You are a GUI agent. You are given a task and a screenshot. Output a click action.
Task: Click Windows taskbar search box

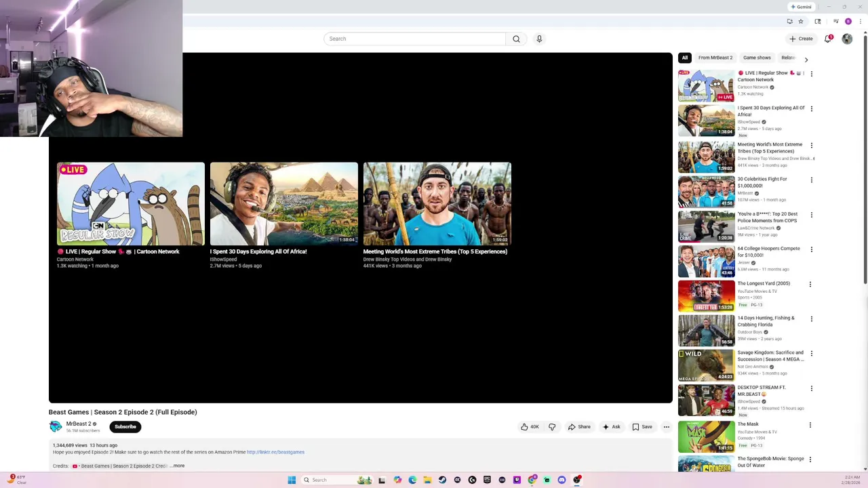click(337, 480)
